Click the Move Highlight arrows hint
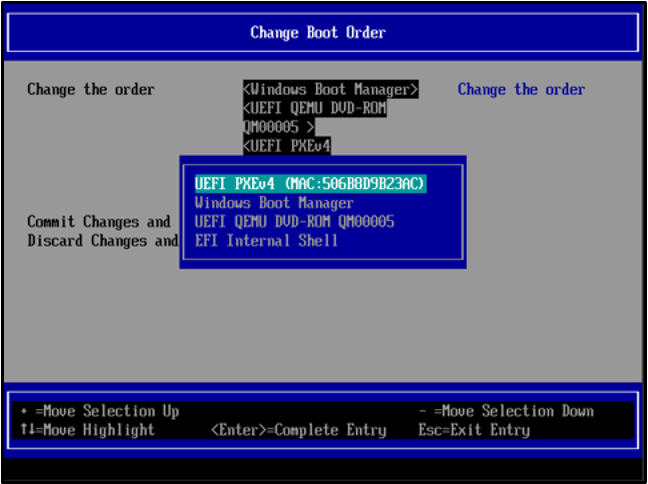The height and width of the screenshot is (484, 648). point(87,430)
